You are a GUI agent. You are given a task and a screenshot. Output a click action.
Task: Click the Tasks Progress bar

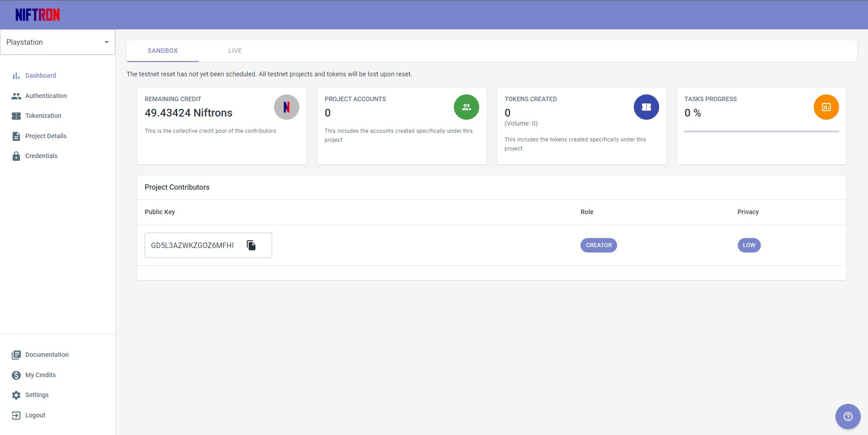pyautogui.click(x=761, y=131)
